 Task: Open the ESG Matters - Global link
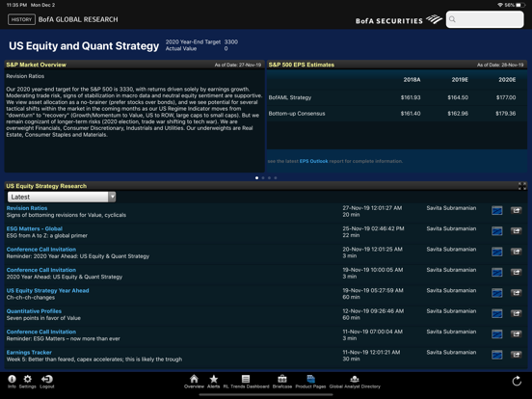click(x=35, y=228)
